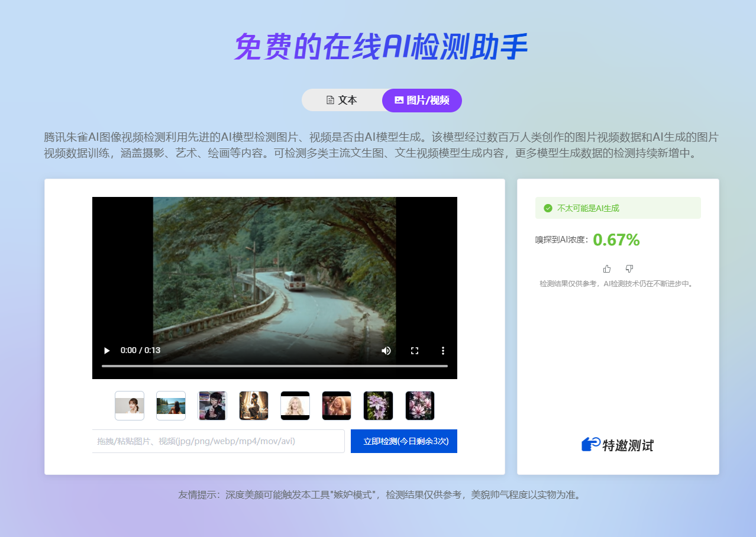The height and width of the screenshot is (537, 756).
Task: Click the 0.67% AI concentration value
Action: [616, 240]
